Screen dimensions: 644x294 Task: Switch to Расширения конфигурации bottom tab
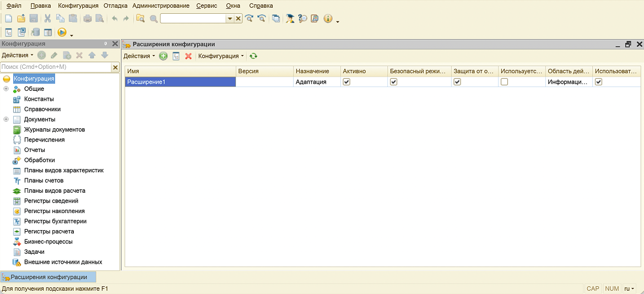(x=48, y=277)
